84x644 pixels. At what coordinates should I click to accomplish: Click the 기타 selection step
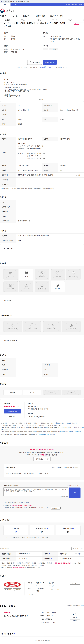click(71, 392)
